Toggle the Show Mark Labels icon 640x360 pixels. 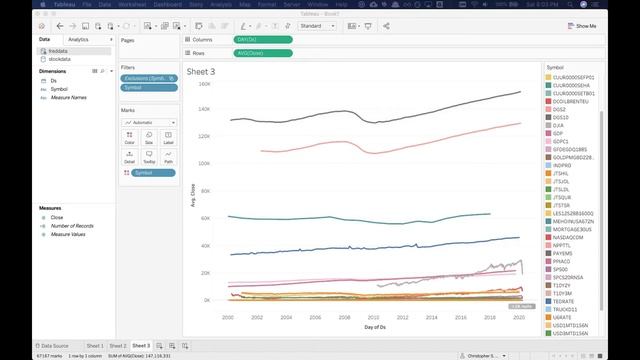[276, 26]
